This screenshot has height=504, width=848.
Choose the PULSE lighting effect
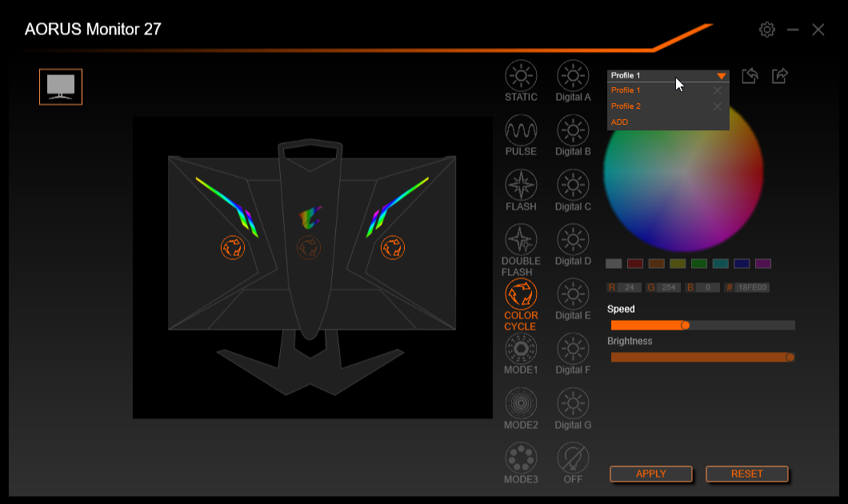[521, 130]
